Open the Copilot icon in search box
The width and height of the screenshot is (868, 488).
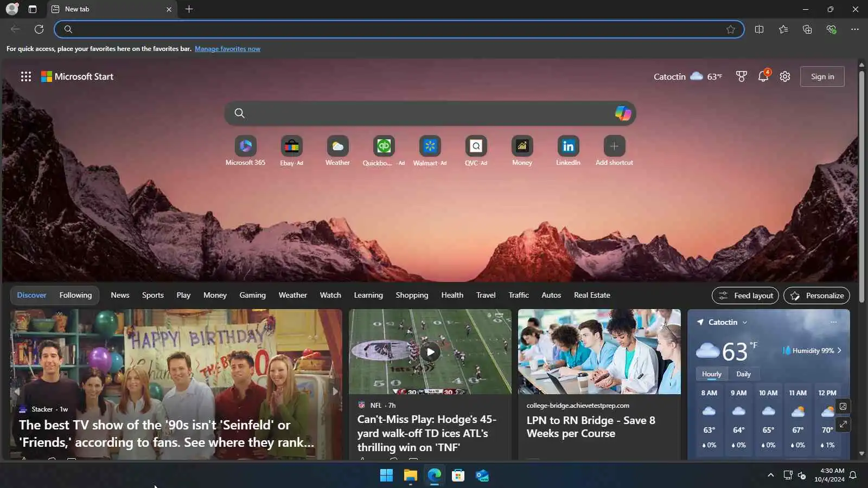623,113
